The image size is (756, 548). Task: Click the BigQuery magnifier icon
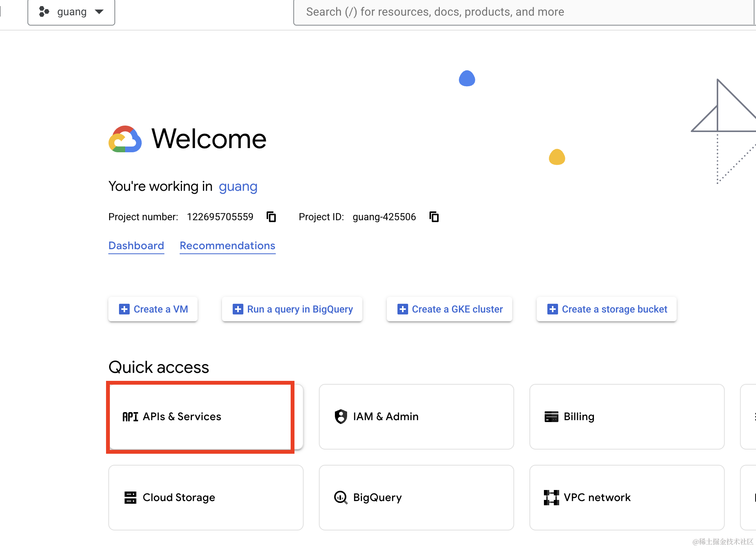point(341,498)
